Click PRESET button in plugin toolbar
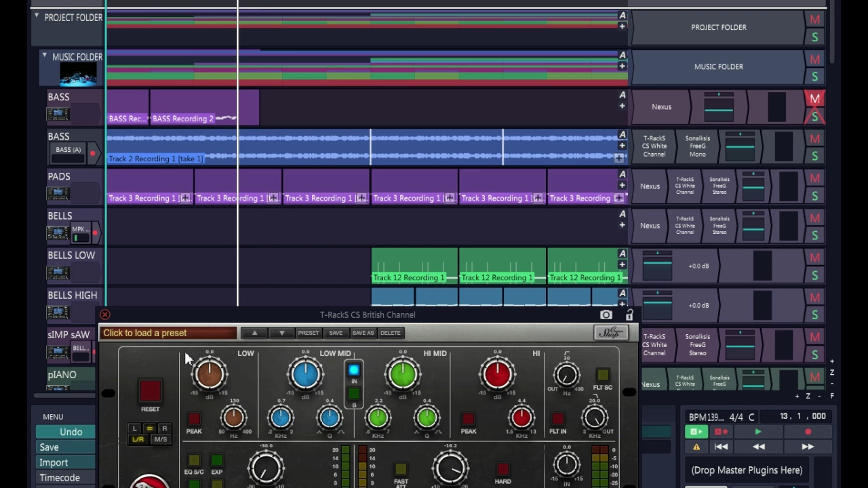Viewport: 868px width, 488px height. point(308,333)
